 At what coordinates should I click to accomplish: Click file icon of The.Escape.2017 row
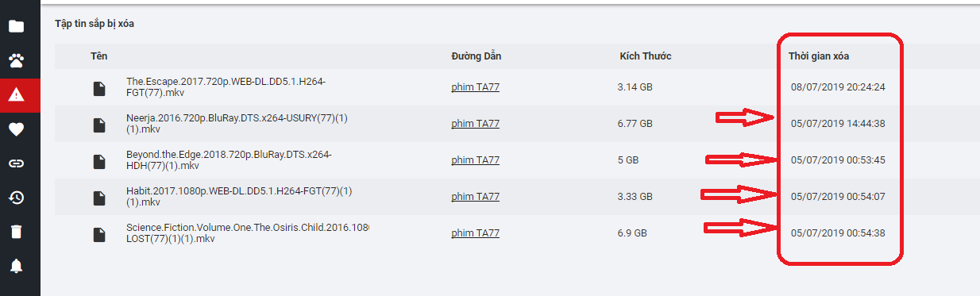pyautogui.click(x=99, y=88)
